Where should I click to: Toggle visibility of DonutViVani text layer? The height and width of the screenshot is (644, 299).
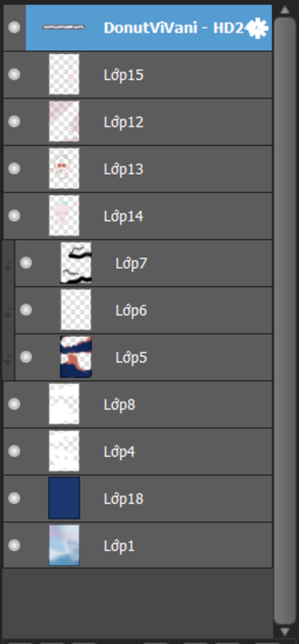pos(14,27)
